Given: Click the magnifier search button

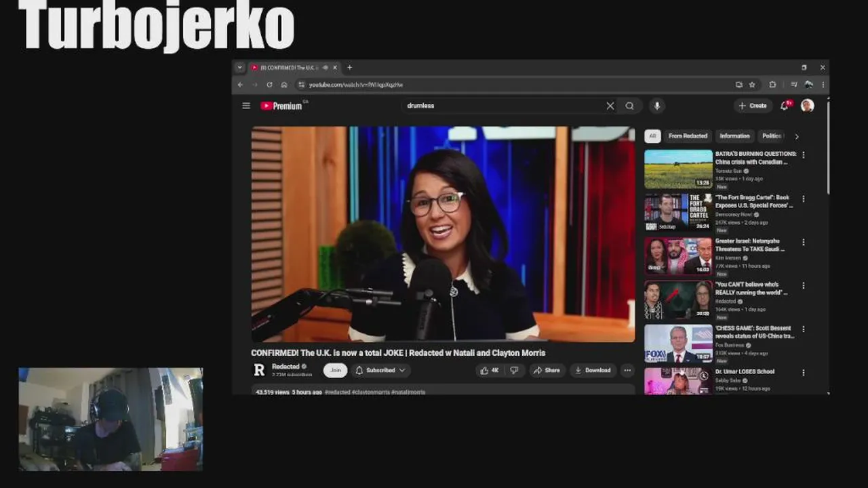Looking at the screenshot, I should [x=630, y=106].
